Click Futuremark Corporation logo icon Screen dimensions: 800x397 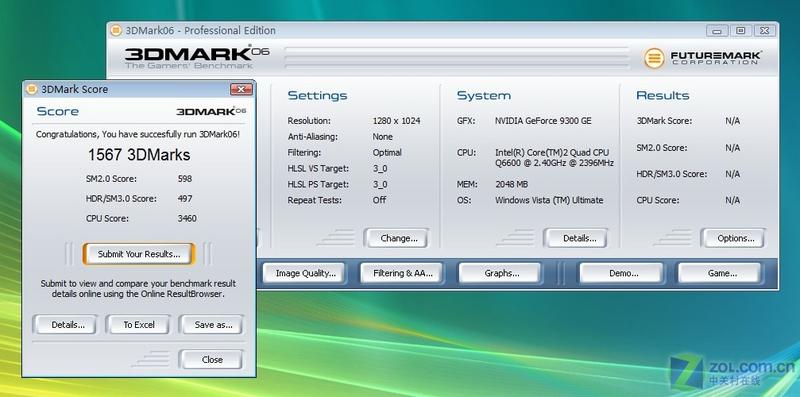654,58
